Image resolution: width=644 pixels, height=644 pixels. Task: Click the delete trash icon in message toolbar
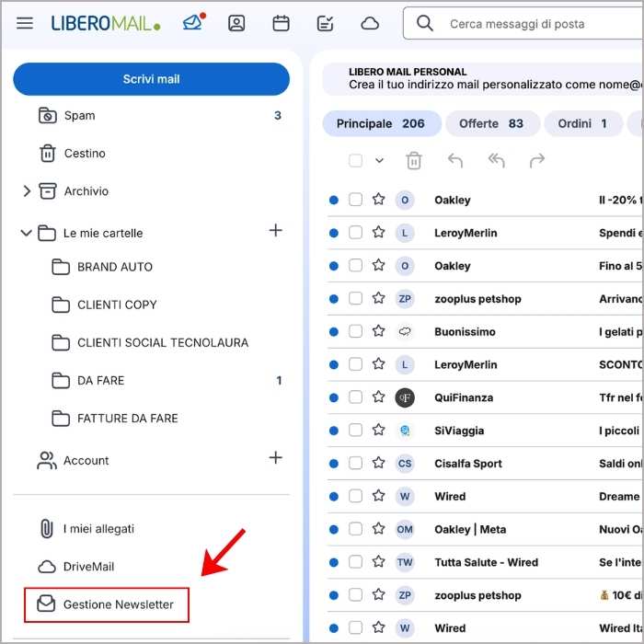(x=414, y=161)
